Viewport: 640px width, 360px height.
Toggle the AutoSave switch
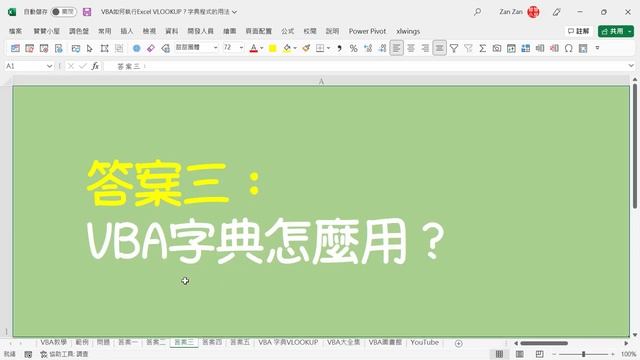click(63, 12)
